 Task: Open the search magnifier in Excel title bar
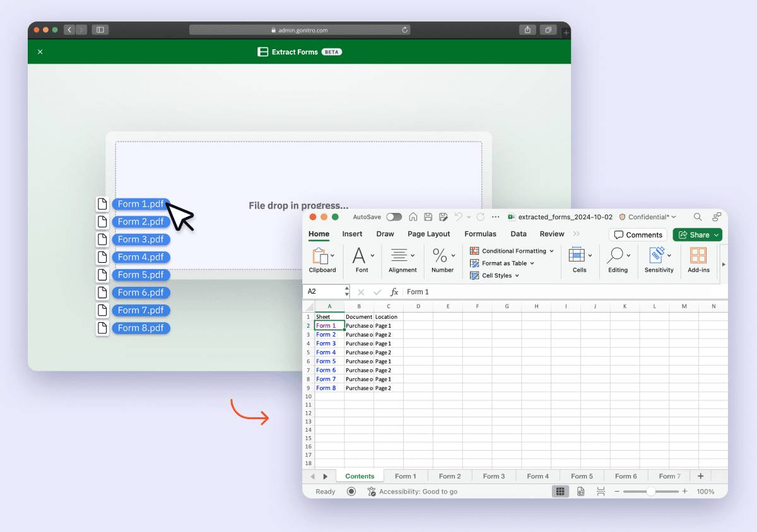coord(698,217)
